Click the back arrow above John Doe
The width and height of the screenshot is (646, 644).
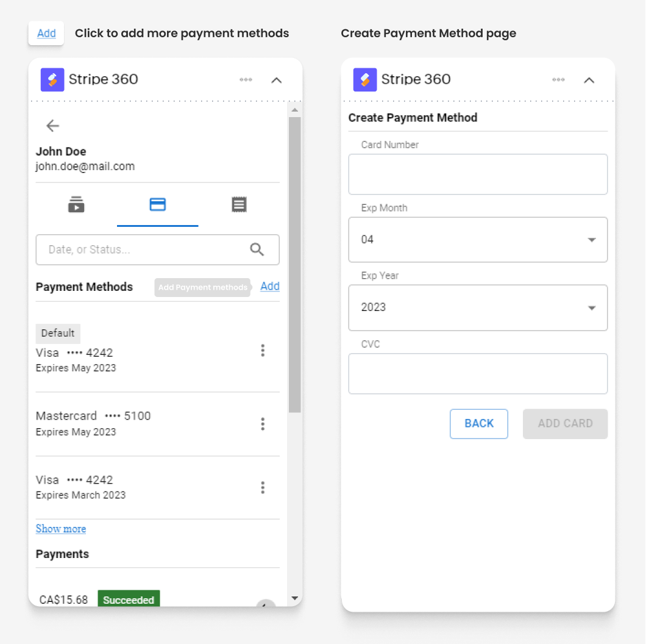[53, 126]
